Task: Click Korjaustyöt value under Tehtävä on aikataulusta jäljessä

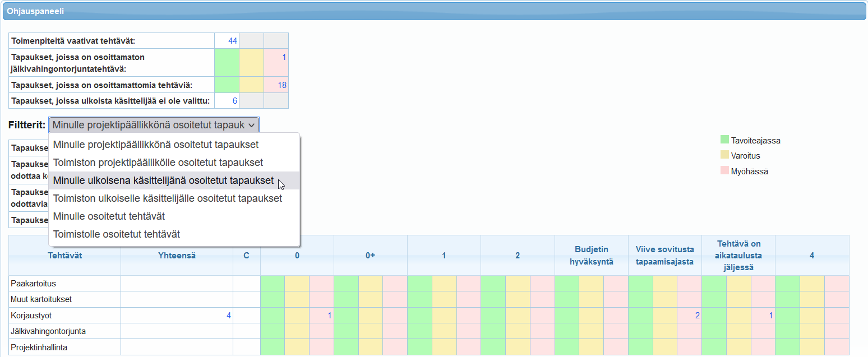Action: (x=771, y=316)
